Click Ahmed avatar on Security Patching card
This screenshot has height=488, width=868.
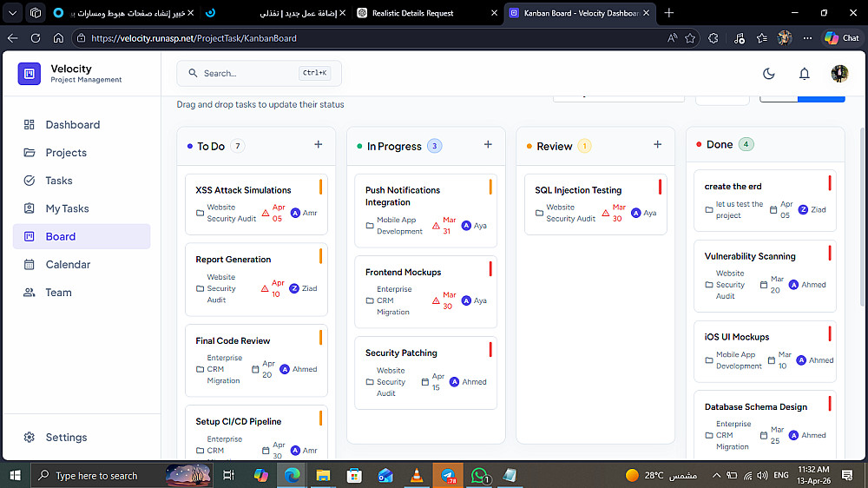pyautogui.click(x=455, y=382)
